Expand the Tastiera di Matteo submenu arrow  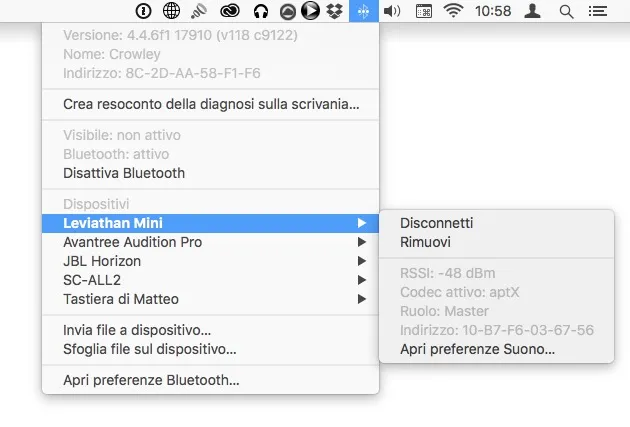click(362, 299)
